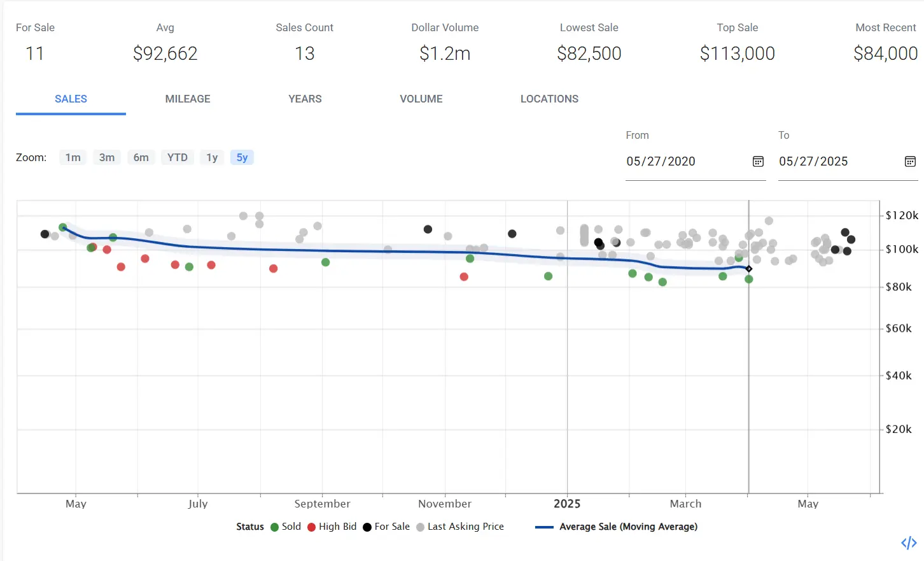Open the To date calendar picker icon
924x561 pixels.
[x=910, y=162]
